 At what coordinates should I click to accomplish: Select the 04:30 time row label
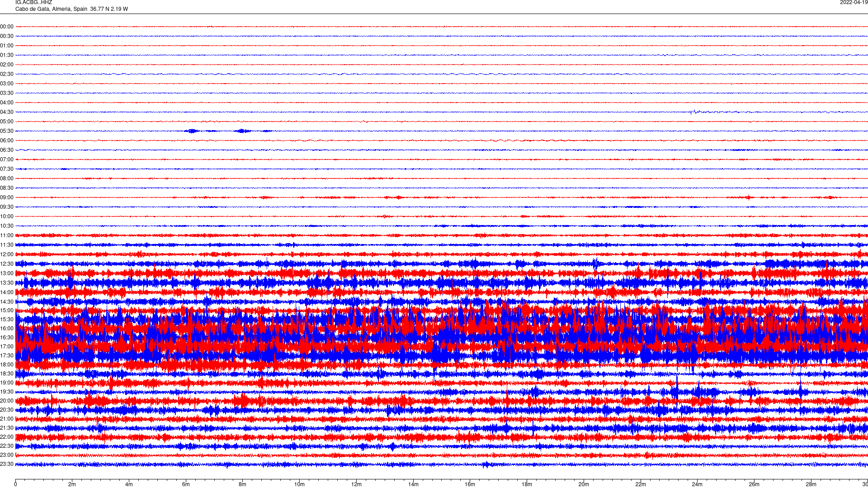coord(7,112)
